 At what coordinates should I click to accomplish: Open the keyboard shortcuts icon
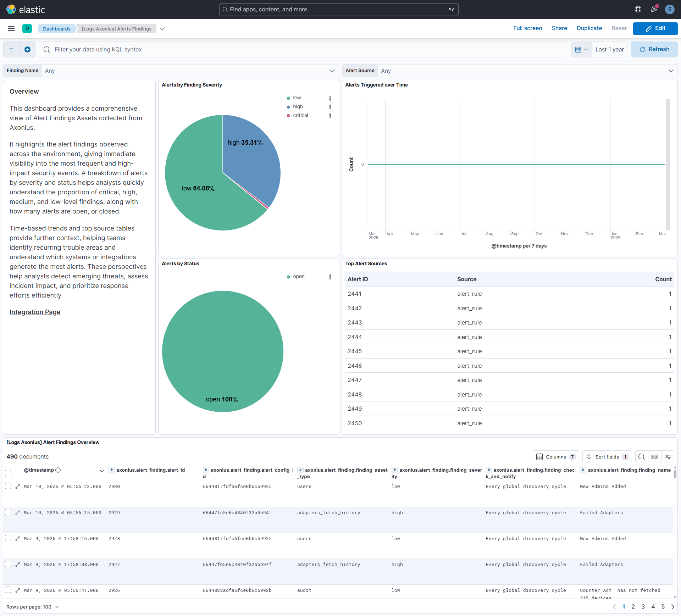tap(655, 457)
